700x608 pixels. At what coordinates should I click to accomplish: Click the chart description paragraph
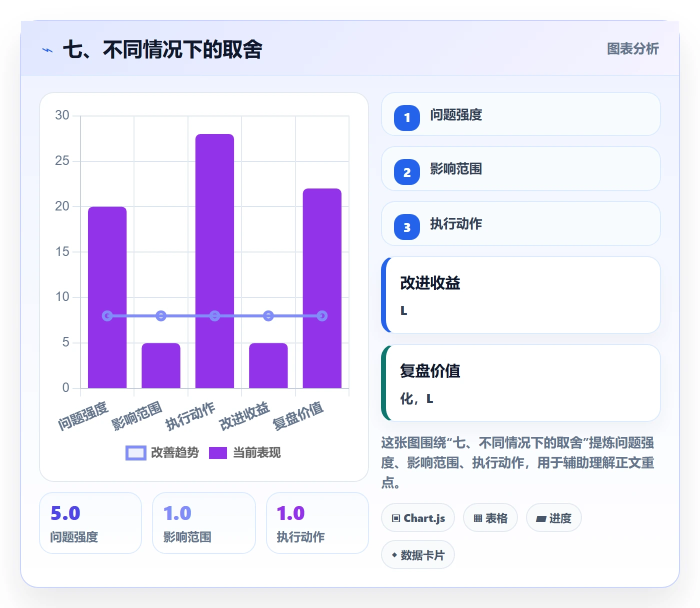coord(518,462)
